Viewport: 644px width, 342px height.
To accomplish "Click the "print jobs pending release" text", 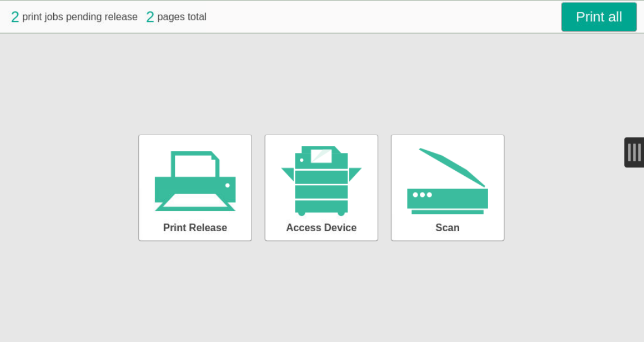I will pos(80,17).
